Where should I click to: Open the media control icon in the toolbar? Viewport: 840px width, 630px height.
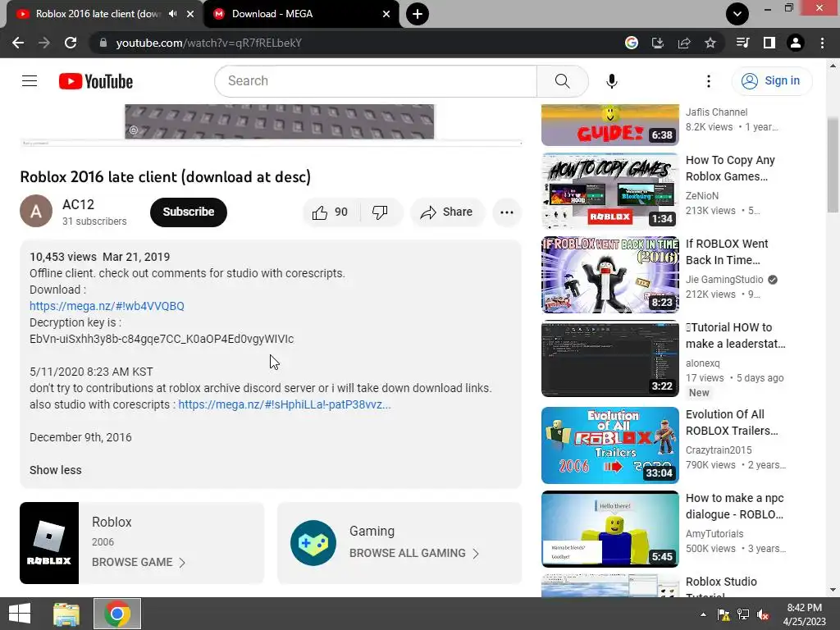[x=743, y=43]
